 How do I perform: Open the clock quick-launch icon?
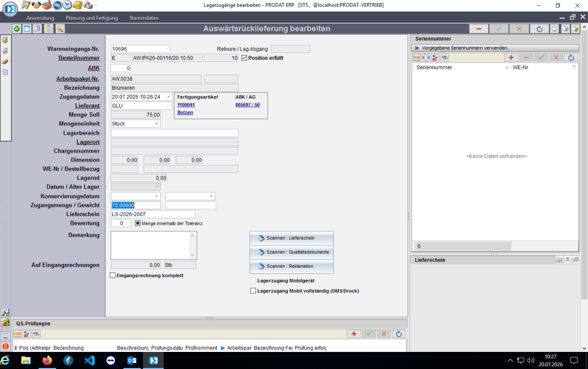pos(67,5)
